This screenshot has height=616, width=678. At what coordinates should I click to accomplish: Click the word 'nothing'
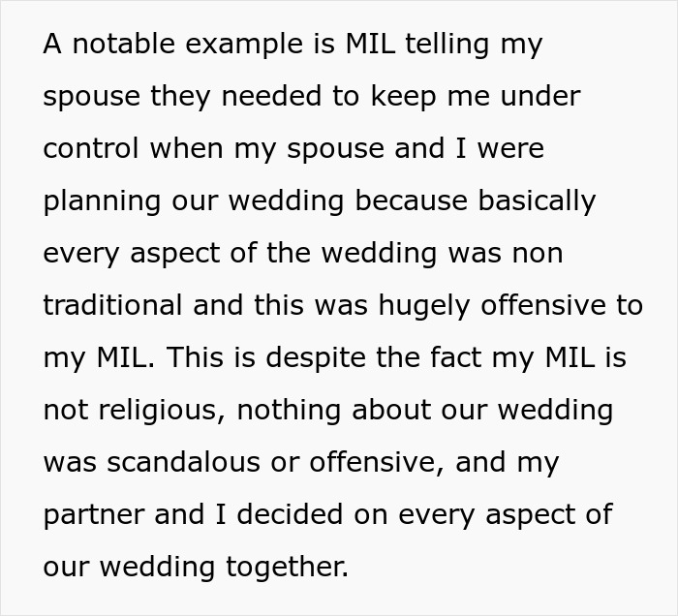289,411
